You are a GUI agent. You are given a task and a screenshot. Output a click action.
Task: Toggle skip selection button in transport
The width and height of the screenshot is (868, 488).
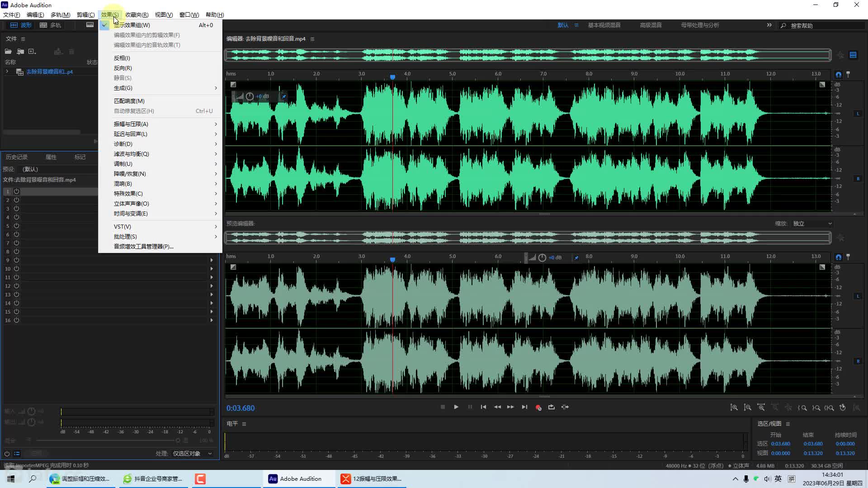click(565, 407)
